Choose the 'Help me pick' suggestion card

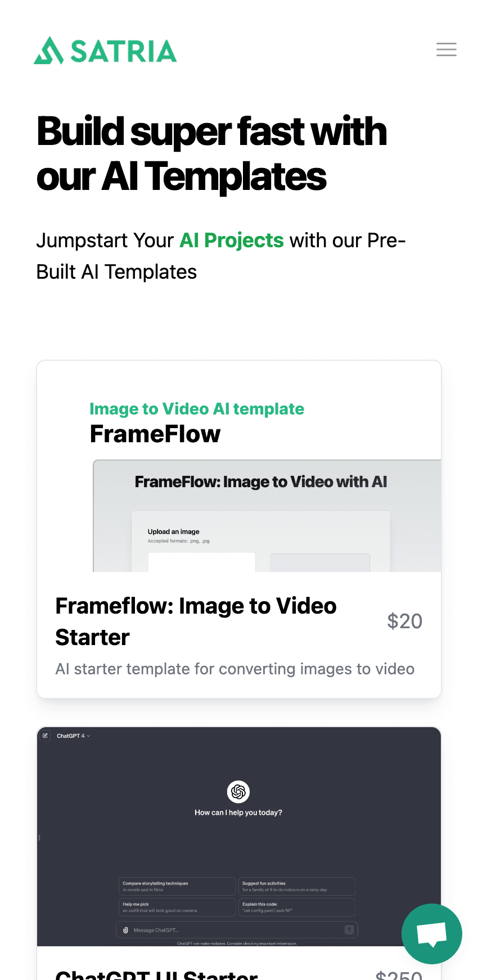(177, 907)
